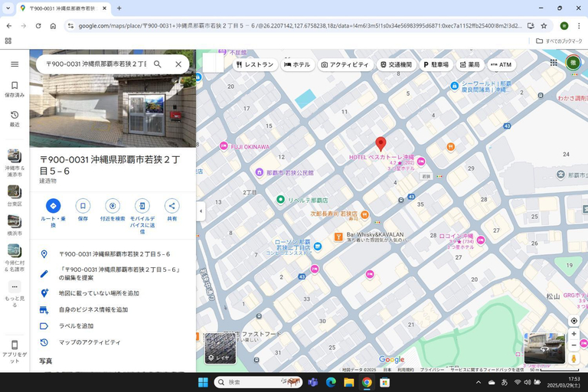Open the 横浜市 recent item
The width and height of the screenshot is (588, 392).
tap(15, 225)
